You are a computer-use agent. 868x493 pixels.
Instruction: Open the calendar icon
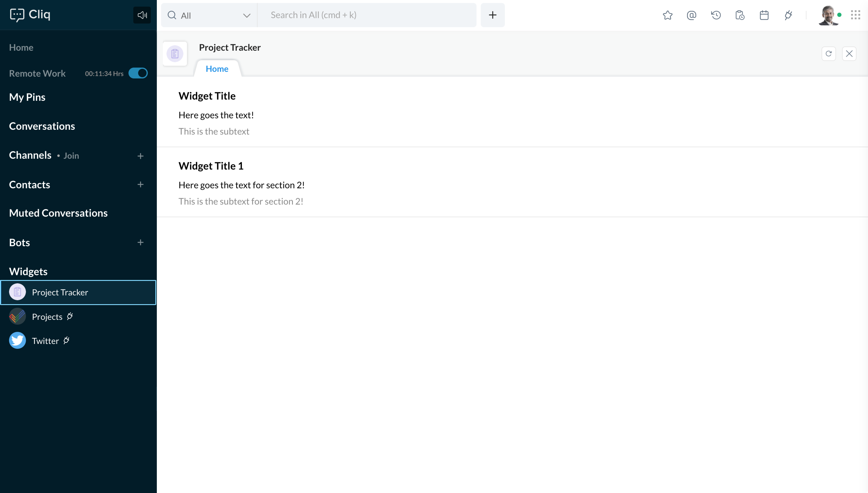[764, 15]
